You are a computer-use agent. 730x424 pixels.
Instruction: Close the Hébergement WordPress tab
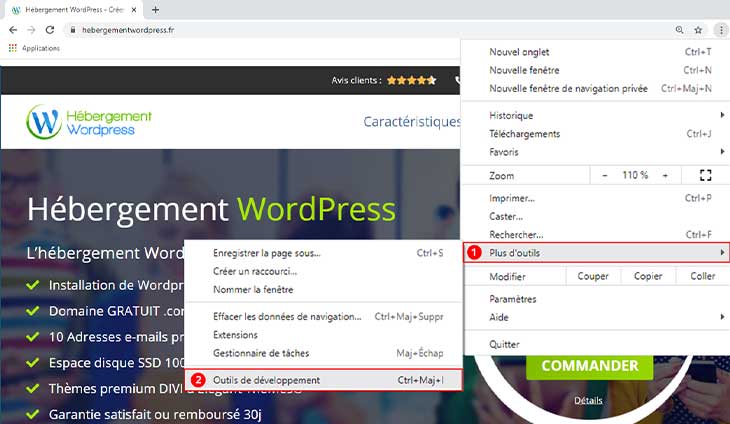click(x=134, y=9)
